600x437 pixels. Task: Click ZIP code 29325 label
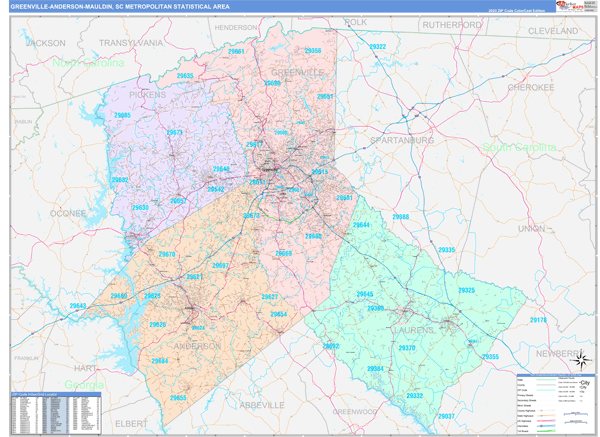pyautogui.click(x=467, y=290)
